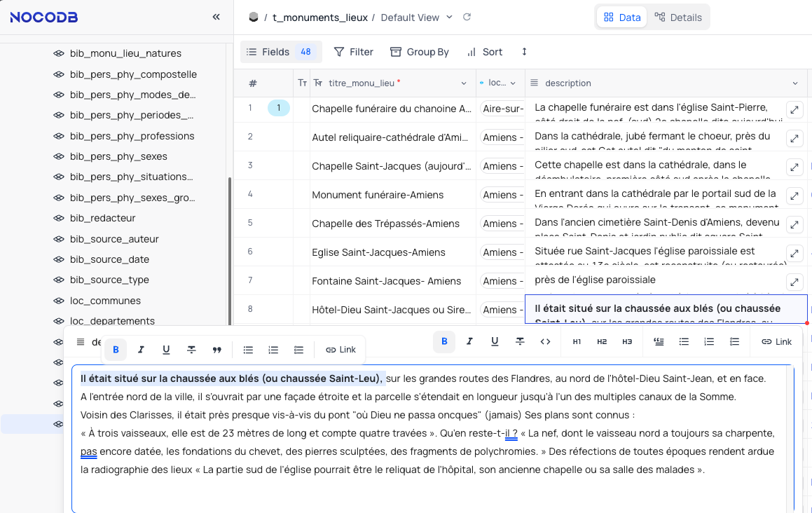Open the Group By menu
This screenshot has height=513, width=812.
(x=419, y=52)
